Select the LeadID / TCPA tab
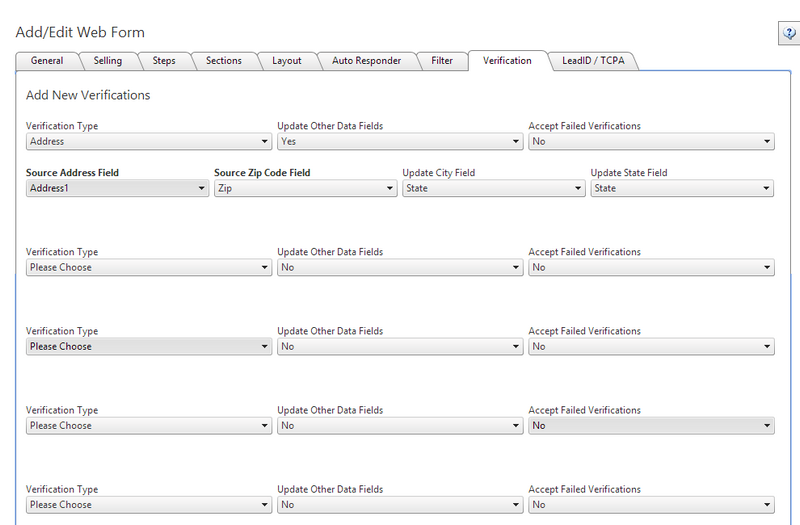The height and width of the screenshot is (525, 800). (x=593, y=61)
